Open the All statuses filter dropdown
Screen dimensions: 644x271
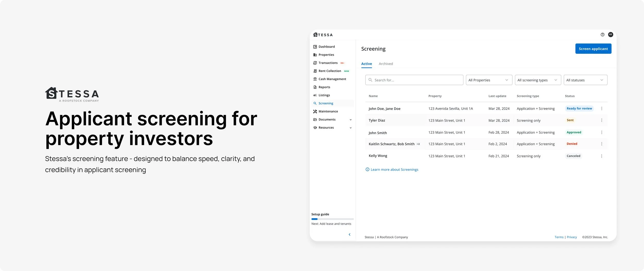tap(585, 80)
